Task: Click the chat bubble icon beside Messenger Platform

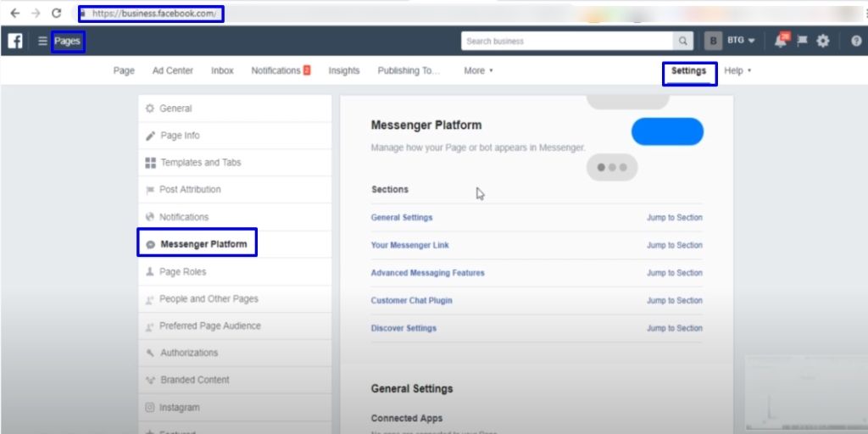Action: pyautogui.click(x=150, y=245)
